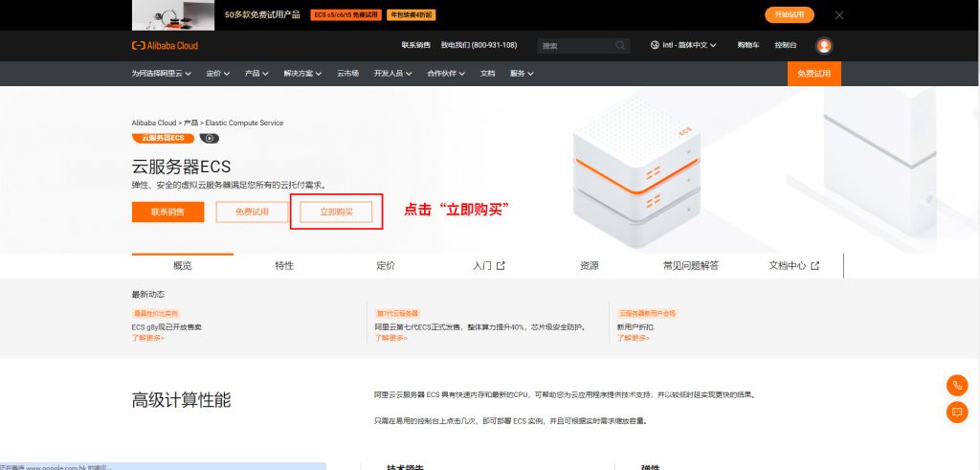The width and height of the screenshot is (980, 470).
Task: Expand the 开发人员 navigation menu
Action: [x=393, y=74]
